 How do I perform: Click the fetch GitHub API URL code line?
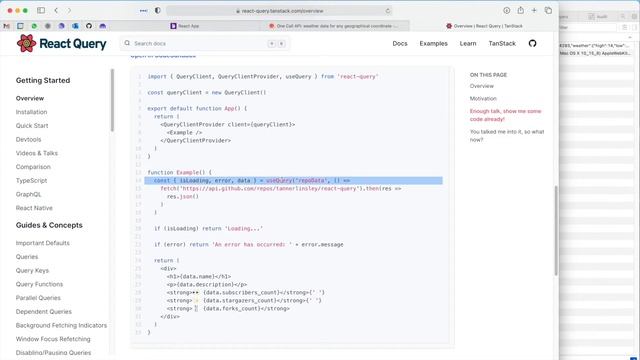pos(280,189)
